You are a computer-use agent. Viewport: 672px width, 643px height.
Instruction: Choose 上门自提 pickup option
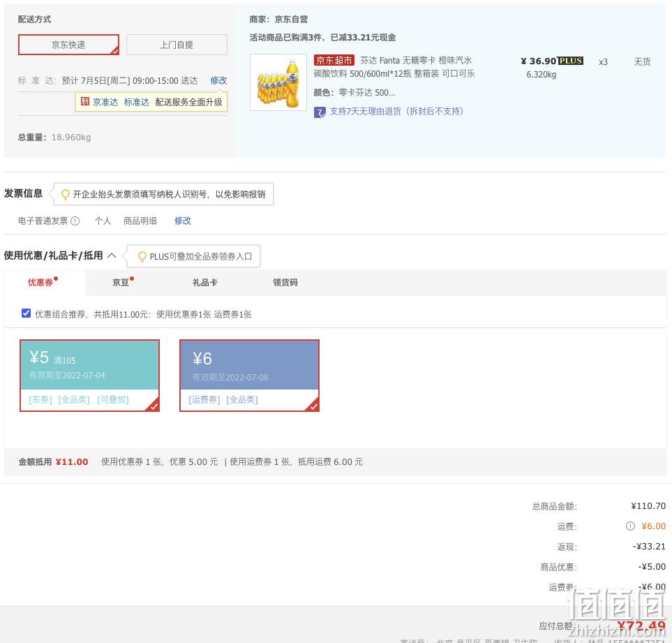point(177,45)
